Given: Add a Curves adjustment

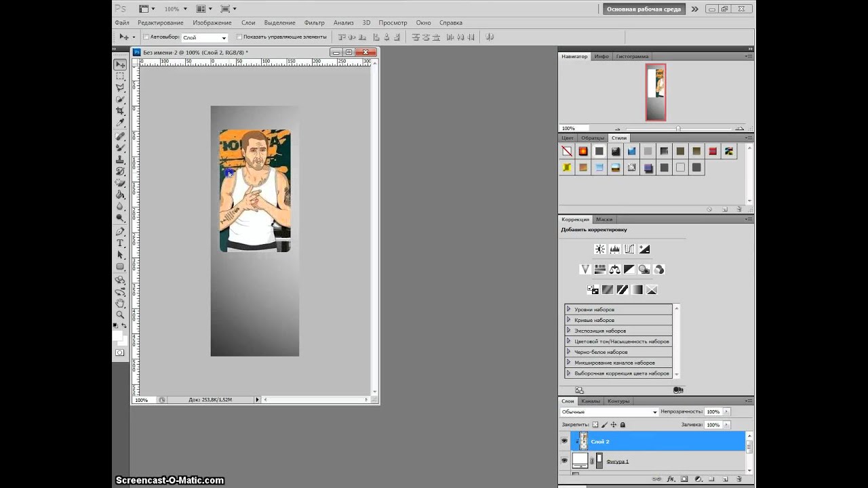Looking at the screenshot, I should (x=629, y=249).
